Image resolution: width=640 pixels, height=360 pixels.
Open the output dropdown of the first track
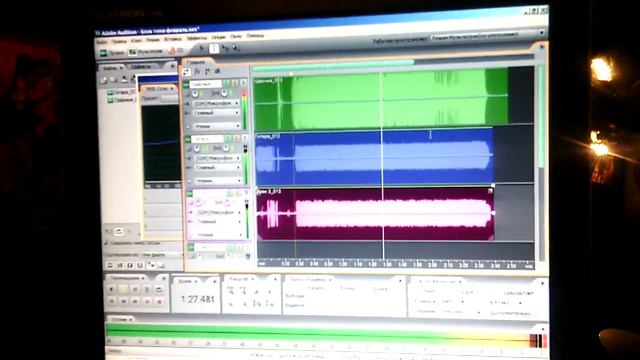point(217,113)
